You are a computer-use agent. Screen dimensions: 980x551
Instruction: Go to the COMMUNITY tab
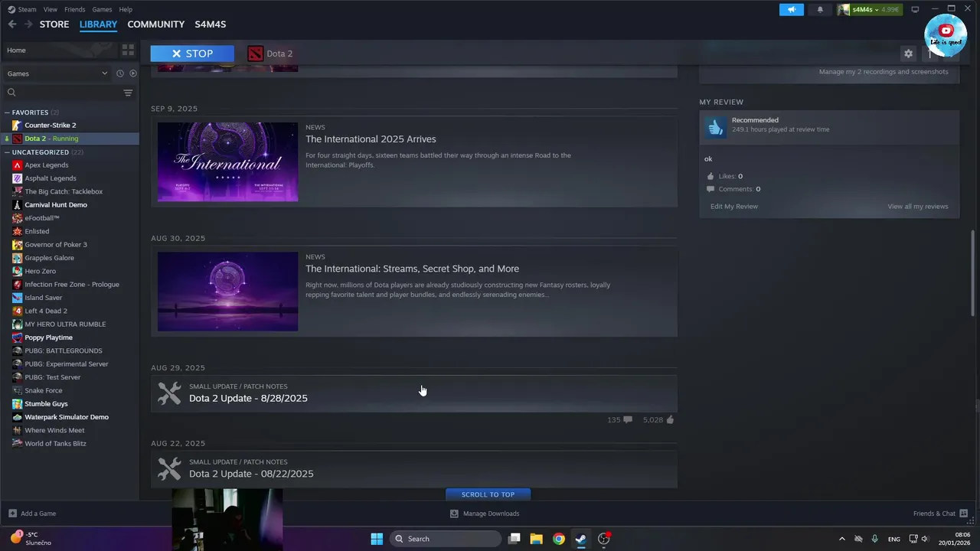tap(156, 24)
